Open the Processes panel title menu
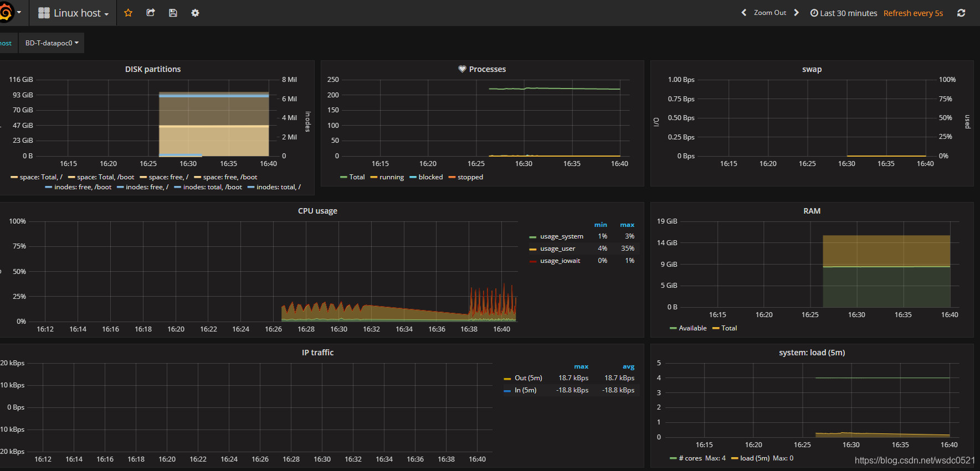The height and width of the screenshot is (471, 980). coord(488,69)
